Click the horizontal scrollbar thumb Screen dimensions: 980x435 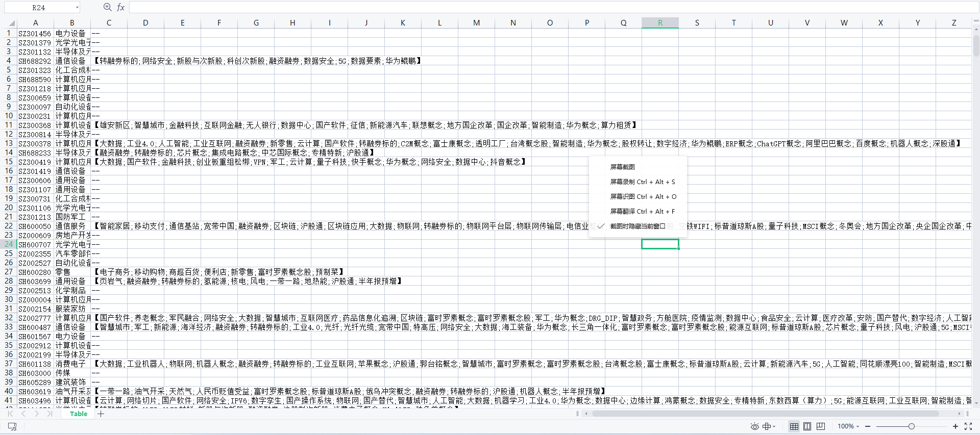(766, 414)
